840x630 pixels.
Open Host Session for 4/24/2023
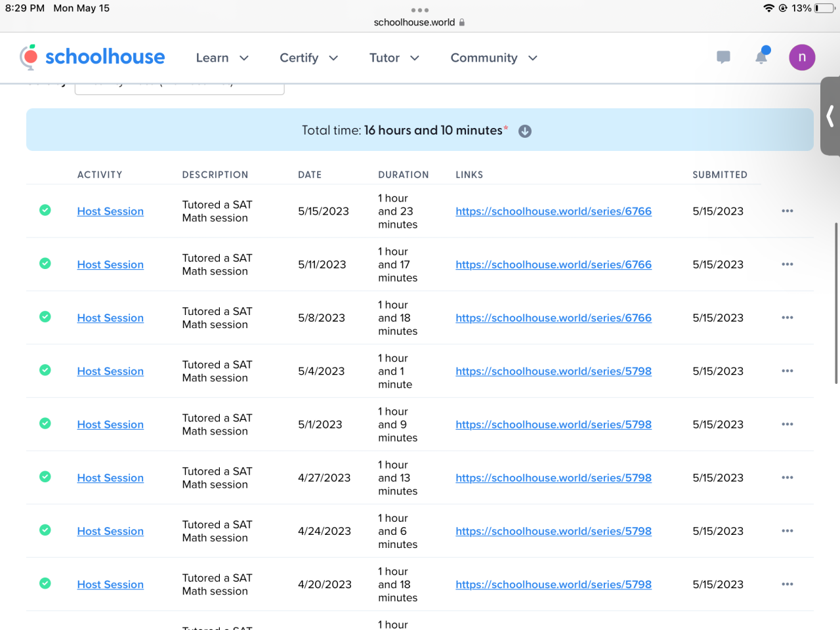110,531
